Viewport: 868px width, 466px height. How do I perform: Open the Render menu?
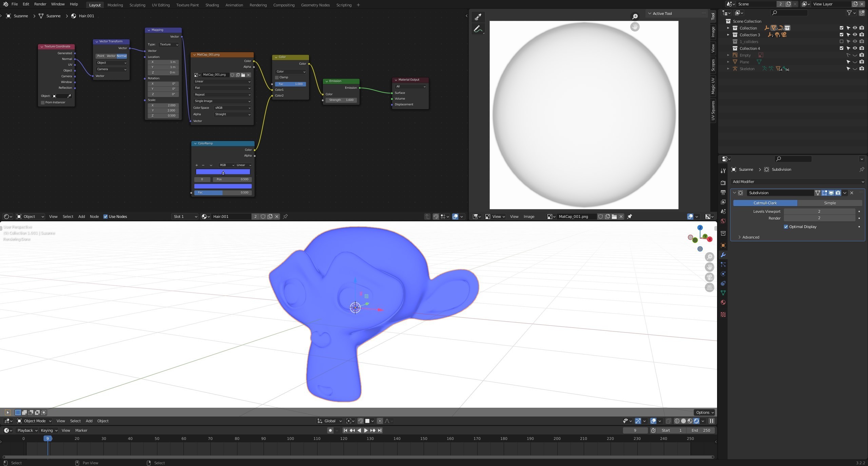click(40, 4)
